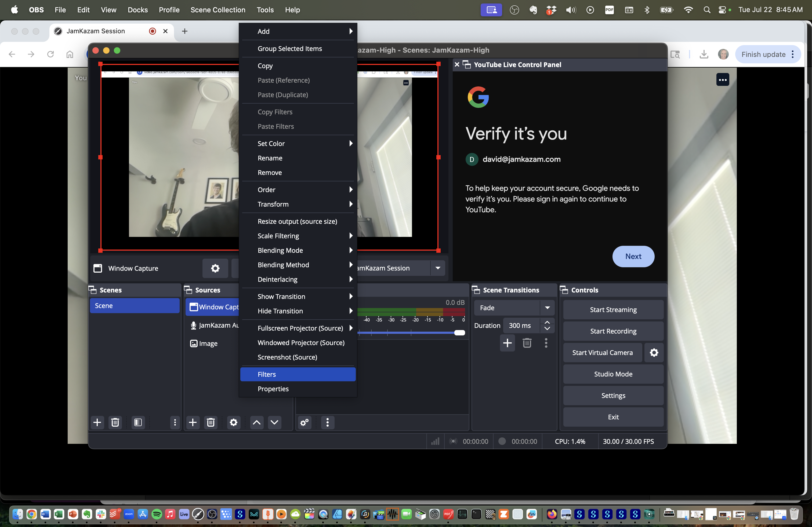Click the Next button in Google sign-in
Viewport: 812px width, 527px height.
pos(633,256)
